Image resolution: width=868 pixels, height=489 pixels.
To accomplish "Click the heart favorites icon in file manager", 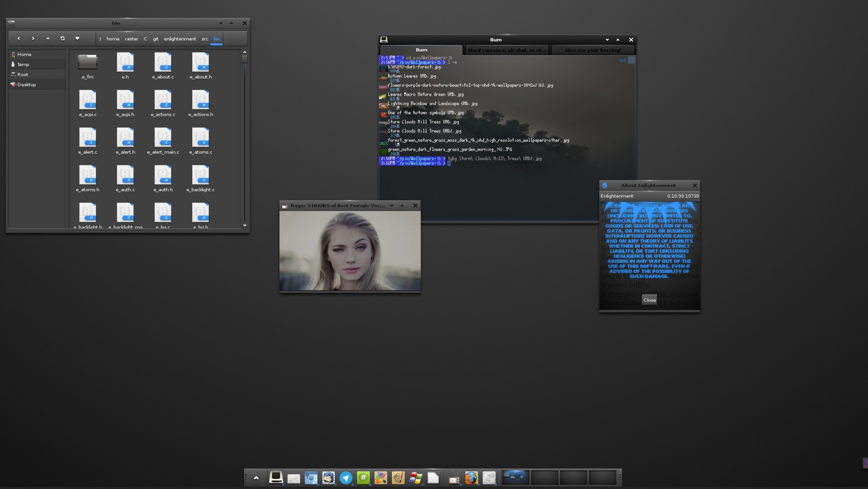I will click(77, 38).
